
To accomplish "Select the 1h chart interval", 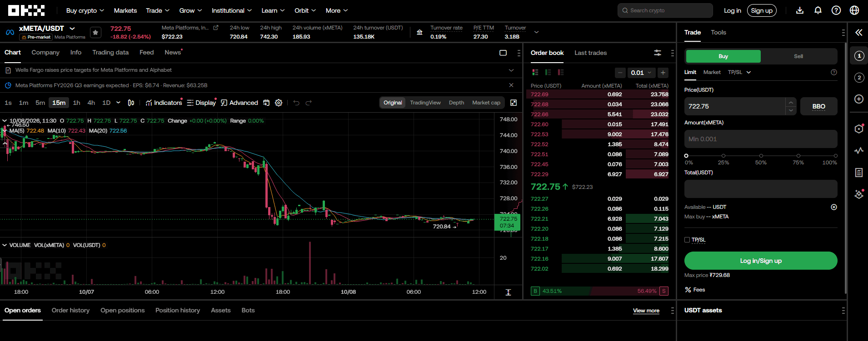I will click(76, 103).
